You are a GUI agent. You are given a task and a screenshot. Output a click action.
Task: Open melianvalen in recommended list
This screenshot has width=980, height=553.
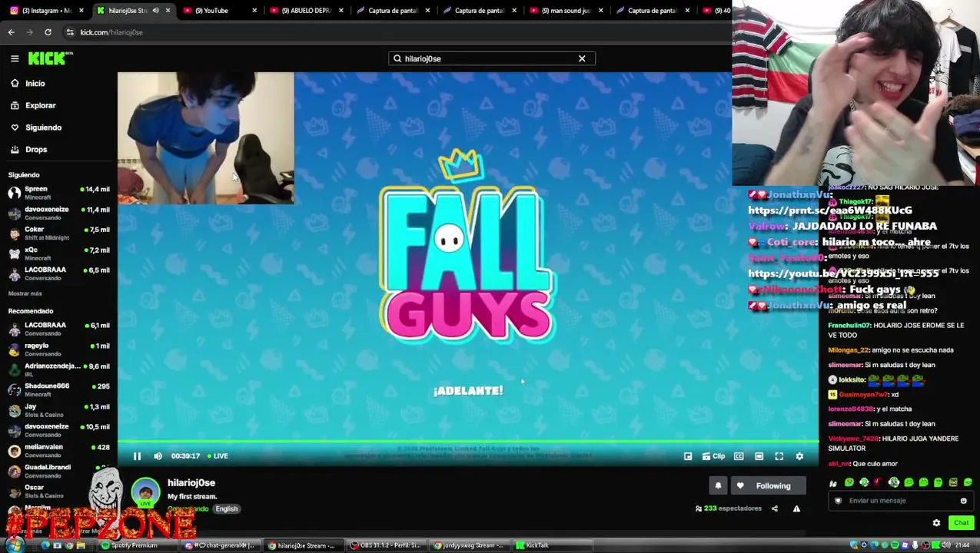pyautogui.click(x=58, y=450)
